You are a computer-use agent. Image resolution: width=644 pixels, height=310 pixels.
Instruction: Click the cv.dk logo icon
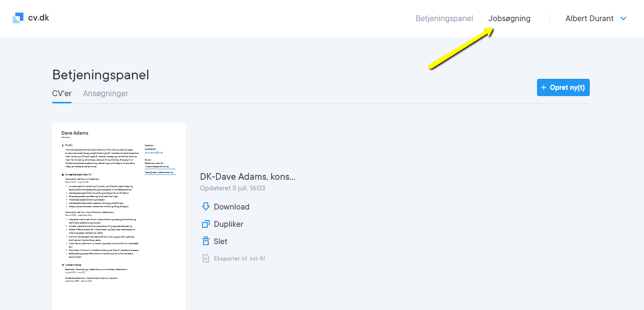coord(18,18)
